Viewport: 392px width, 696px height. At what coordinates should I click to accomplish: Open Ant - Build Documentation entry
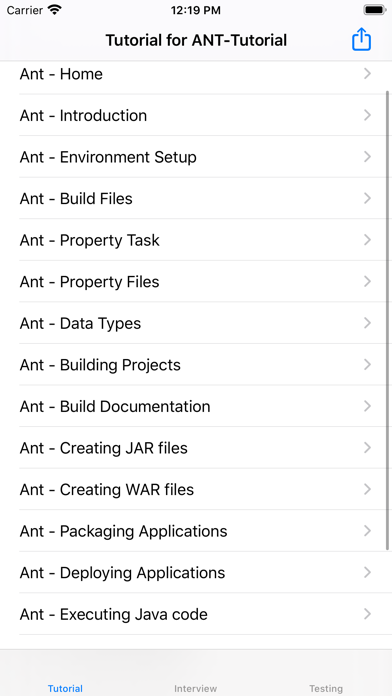tap(196, 406)
